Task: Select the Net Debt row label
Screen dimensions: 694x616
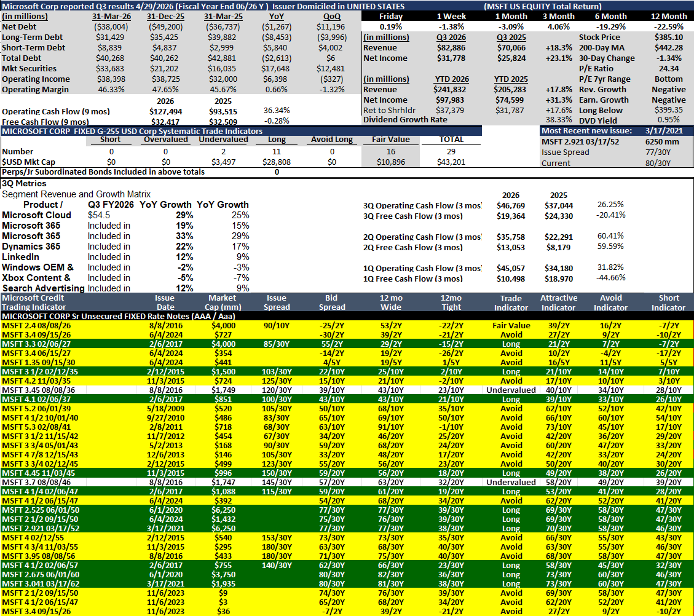Action: point(19,26)
